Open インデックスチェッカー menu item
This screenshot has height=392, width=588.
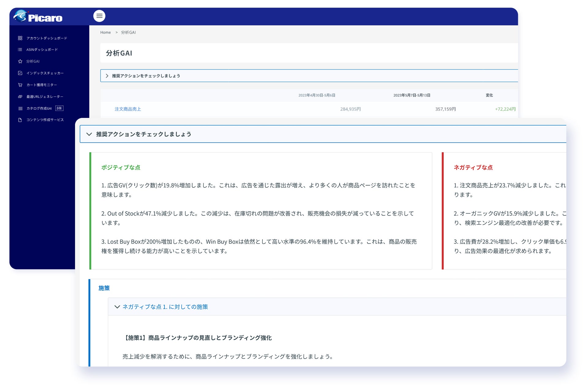coord(45,73)
